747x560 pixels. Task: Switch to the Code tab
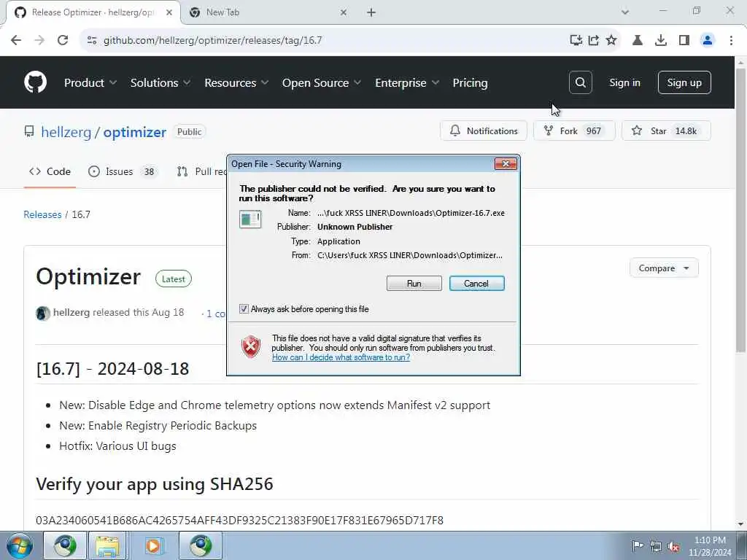(50, 171)
